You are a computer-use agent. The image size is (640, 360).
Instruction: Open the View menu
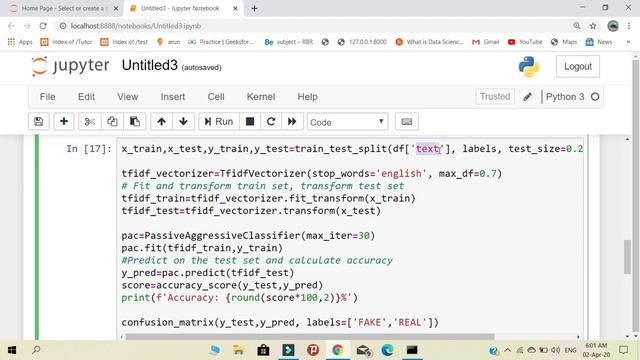(127, 97)
